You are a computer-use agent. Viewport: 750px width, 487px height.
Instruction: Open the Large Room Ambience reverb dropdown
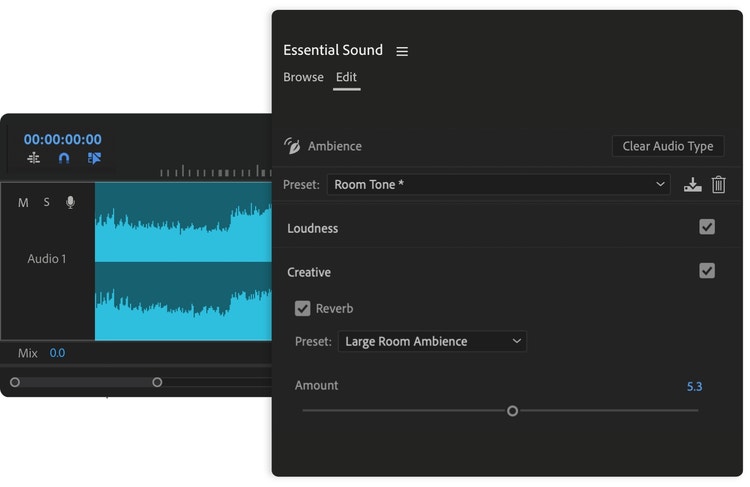[x=432, y=342]
